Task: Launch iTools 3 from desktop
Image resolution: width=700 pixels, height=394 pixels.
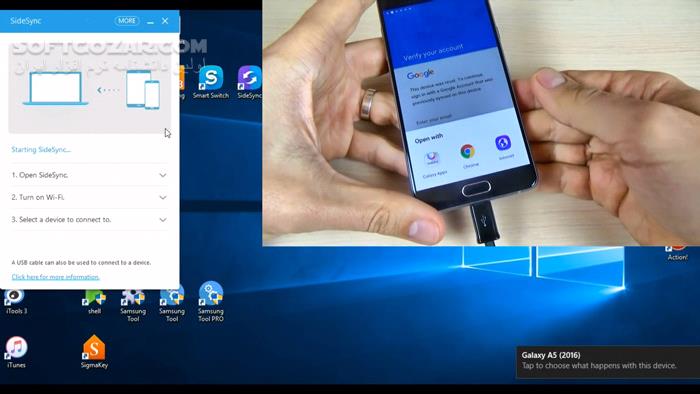Action: click(x=16, y=302)
